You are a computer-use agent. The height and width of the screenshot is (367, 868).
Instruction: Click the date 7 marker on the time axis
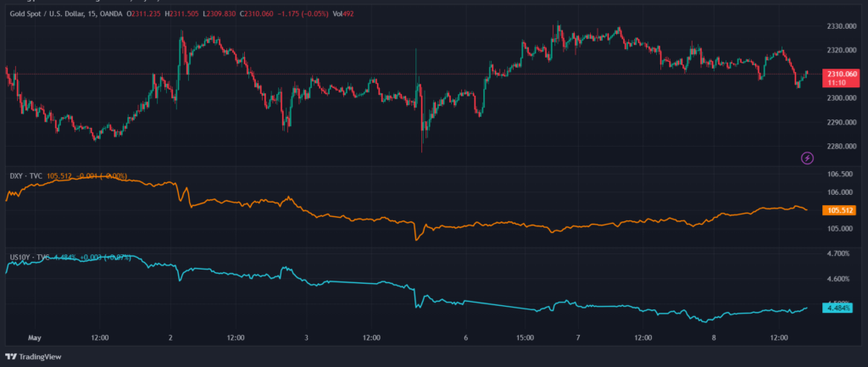pyautogui.click(x=577, y=336)
